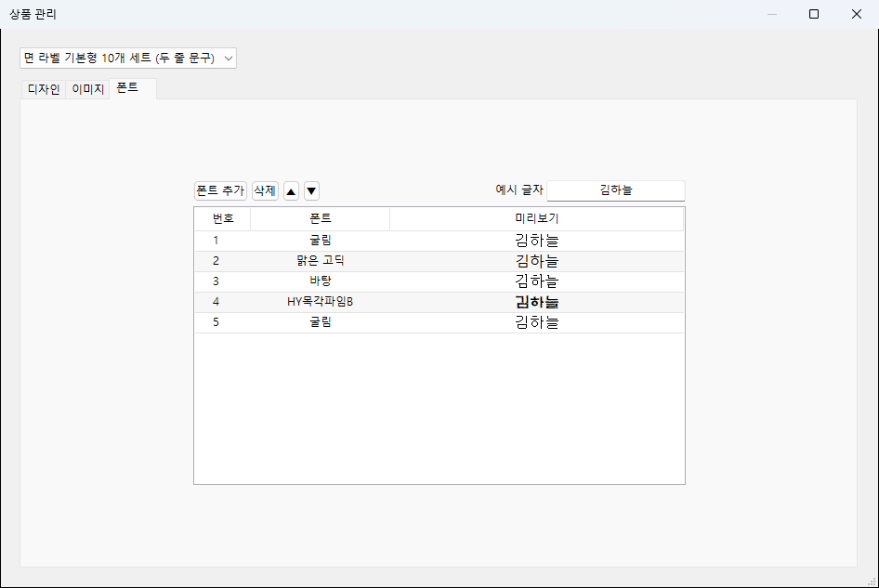Select the HY목각파임B font row
879x588 pixels.
click(439, 302)
